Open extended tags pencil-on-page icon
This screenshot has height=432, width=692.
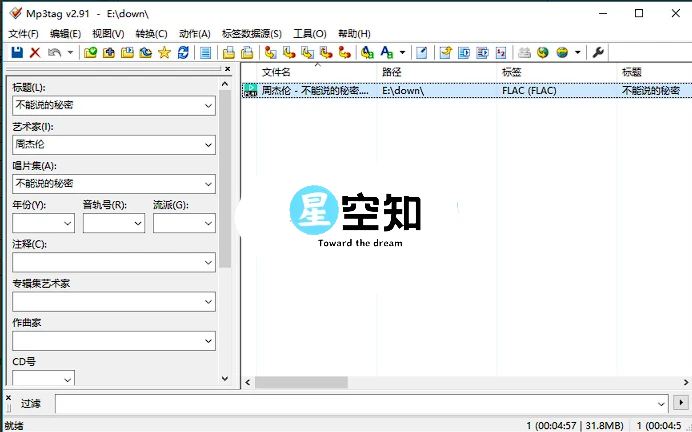[x=421, y=53]
